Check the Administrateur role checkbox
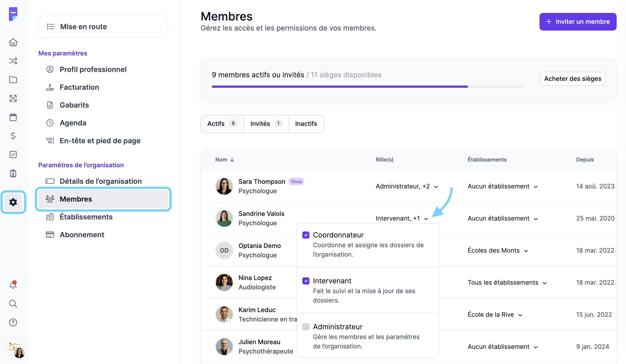The width and height of the screenshot is (626, 364). (x=306, y=327)
